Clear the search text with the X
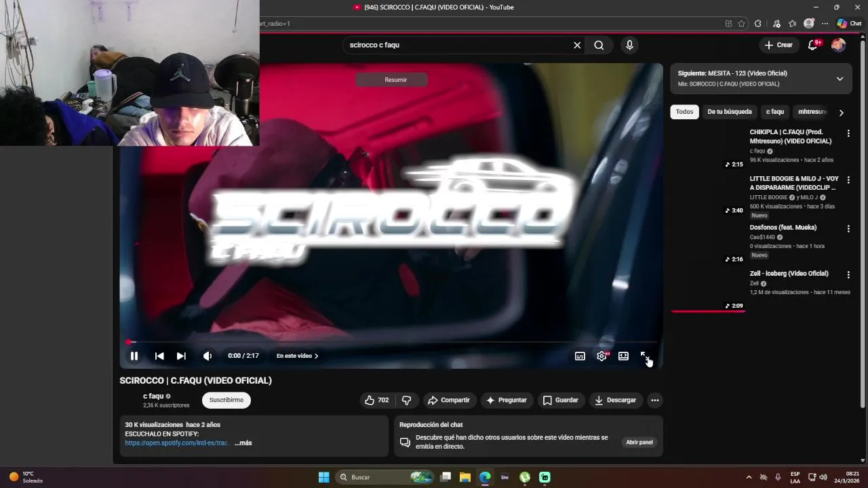 (577, 45)
